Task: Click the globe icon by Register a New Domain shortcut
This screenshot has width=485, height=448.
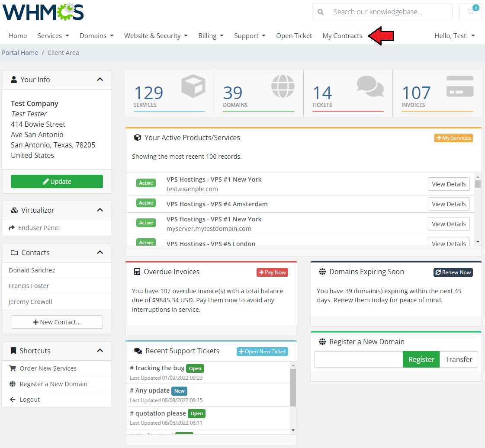Action: point(13,384)
